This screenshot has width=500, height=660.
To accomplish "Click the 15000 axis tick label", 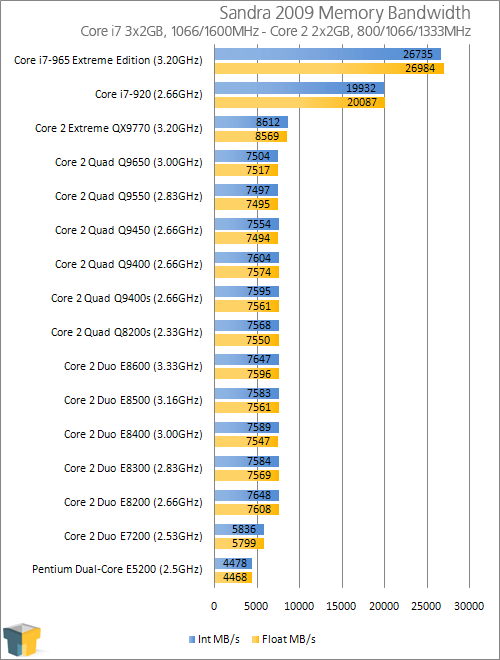I will (x=341, y=606).
